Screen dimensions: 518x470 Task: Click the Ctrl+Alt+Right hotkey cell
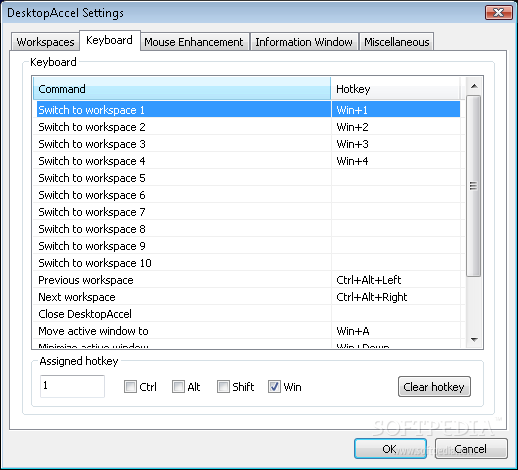396,297
